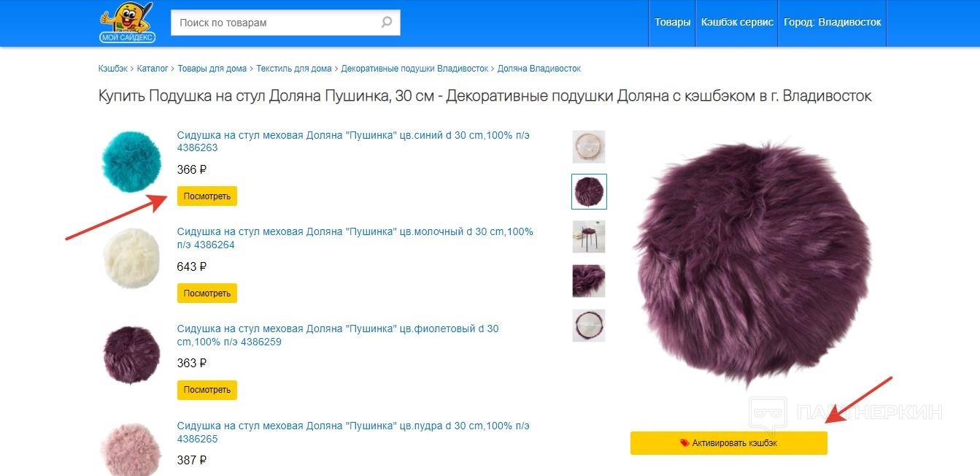Click Посмотреть for the 363 ₽ purple cushion
Viewport: 980px width, 476px height.
coord(207,390)
